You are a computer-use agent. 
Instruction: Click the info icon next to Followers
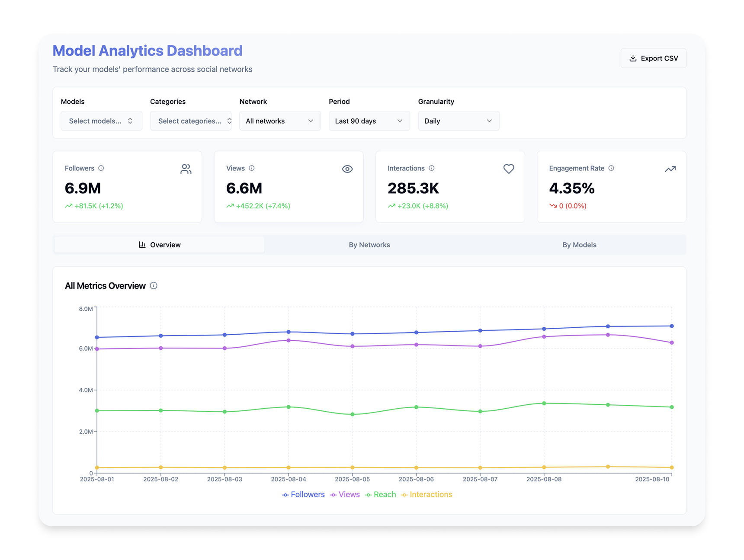(x=101, y=168)
